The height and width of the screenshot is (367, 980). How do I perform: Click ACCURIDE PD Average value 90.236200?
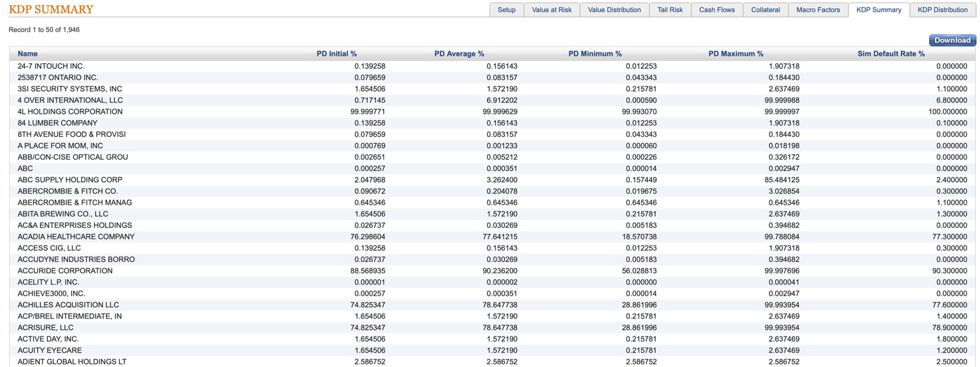pos(500,271)
